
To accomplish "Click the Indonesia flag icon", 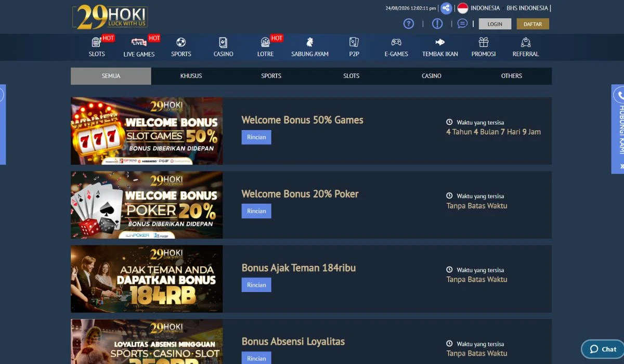I will [462, 8].
